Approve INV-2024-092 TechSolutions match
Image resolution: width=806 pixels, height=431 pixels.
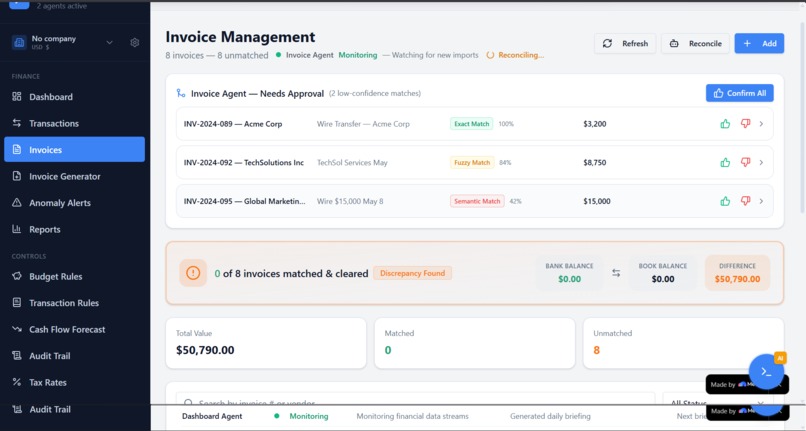click(x=725, y=163)
